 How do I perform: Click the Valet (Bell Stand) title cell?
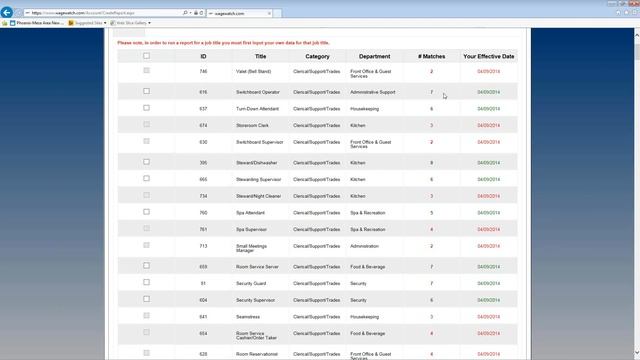coord(253,71)
